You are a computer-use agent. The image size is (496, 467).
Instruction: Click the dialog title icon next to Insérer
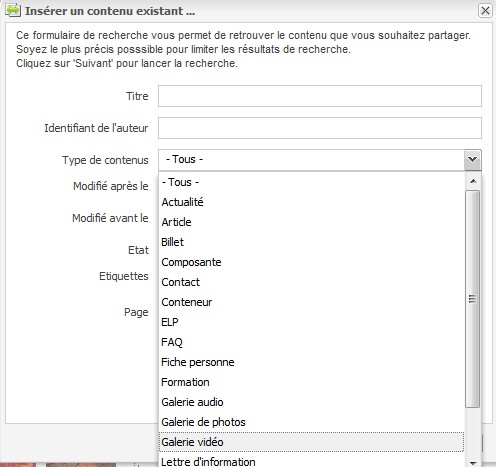pyautogui.click(x=13, y=10)
